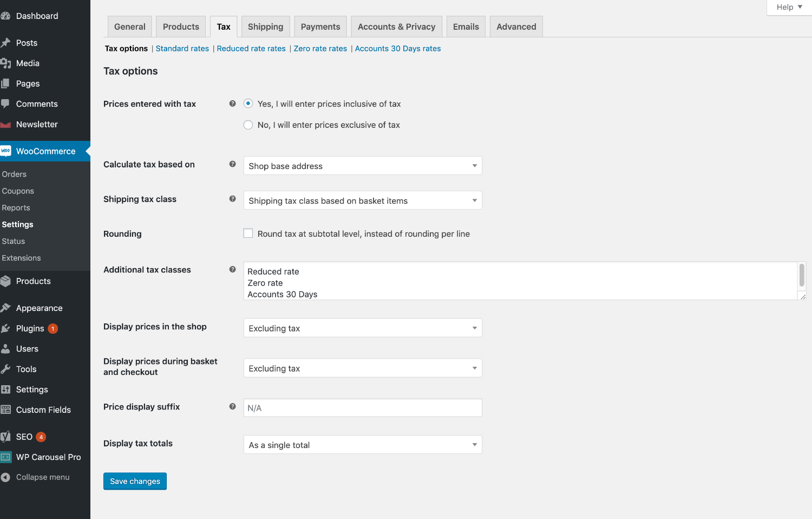The image size is (812, 519).
Task: Select prices entered inclusive of tax
Action: [x=248, y=103]
